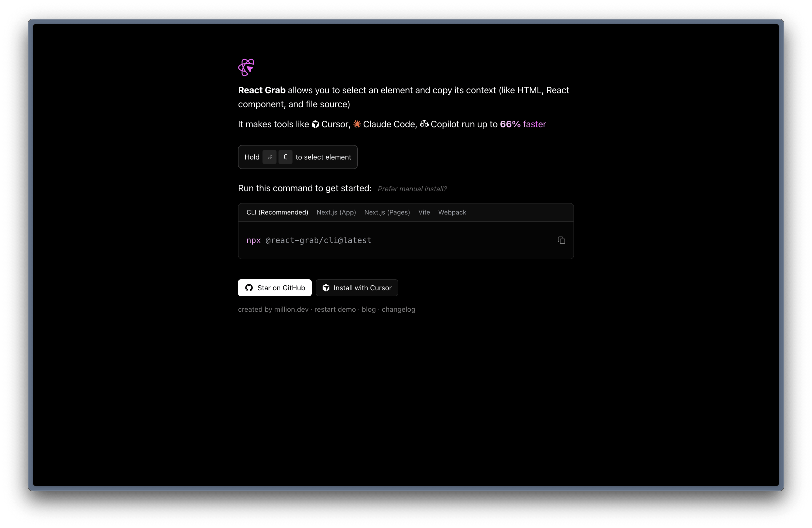
Task: Select the Webpack tab
Action: [452, 212]
